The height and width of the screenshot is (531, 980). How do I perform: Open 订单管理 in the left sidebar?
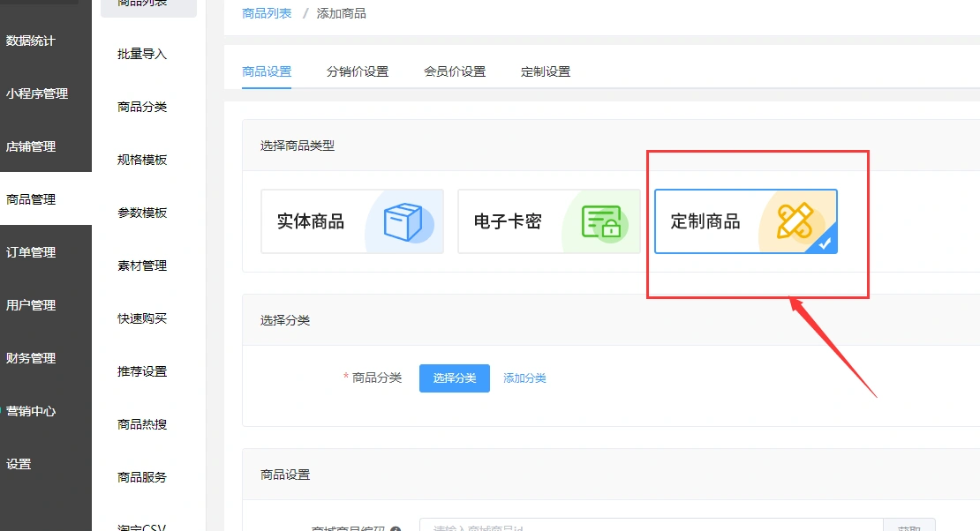31,252
